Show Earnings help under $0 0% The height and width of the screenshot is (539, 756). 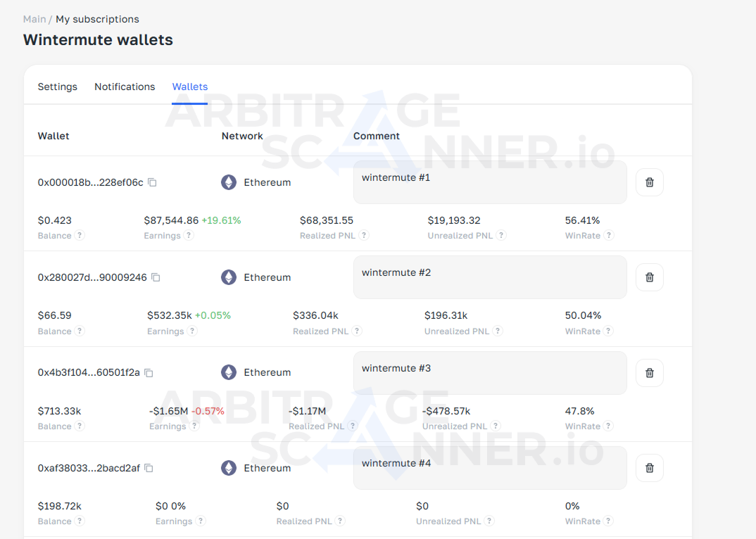coord(201,521)
